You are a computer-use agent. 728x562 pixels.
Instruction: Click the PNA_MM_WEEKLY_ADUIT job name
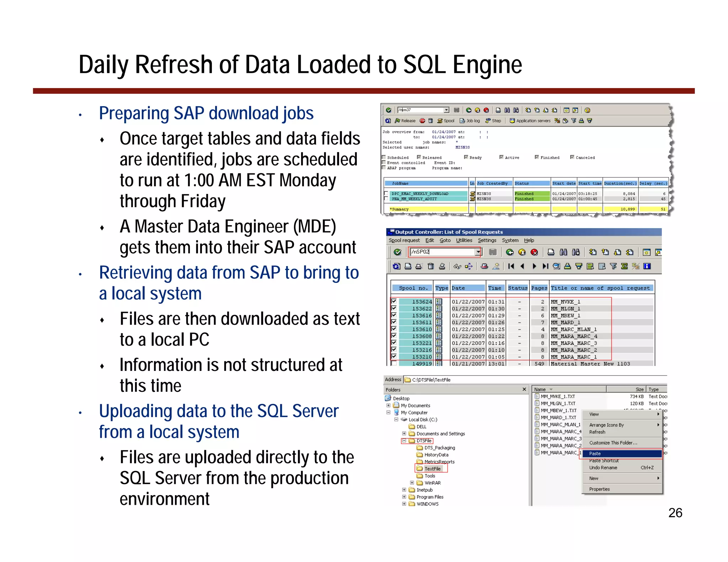point(414,199)
